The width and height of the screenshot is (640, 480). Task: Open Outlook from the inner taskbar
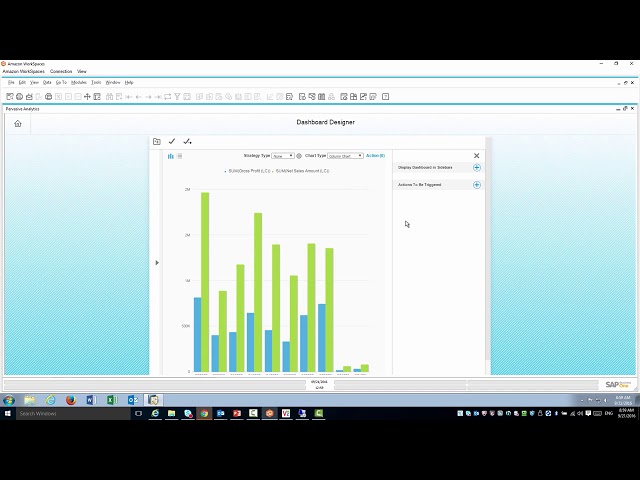coord(133,400)
